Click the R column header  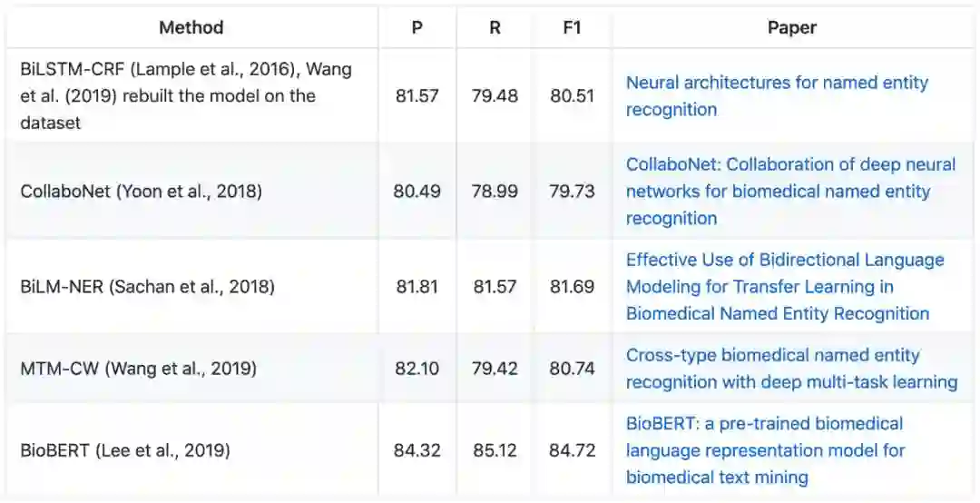click(x=495, y=27)
